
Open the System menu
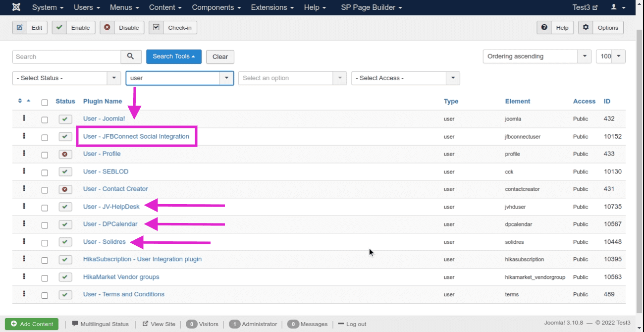coord(48,7)
